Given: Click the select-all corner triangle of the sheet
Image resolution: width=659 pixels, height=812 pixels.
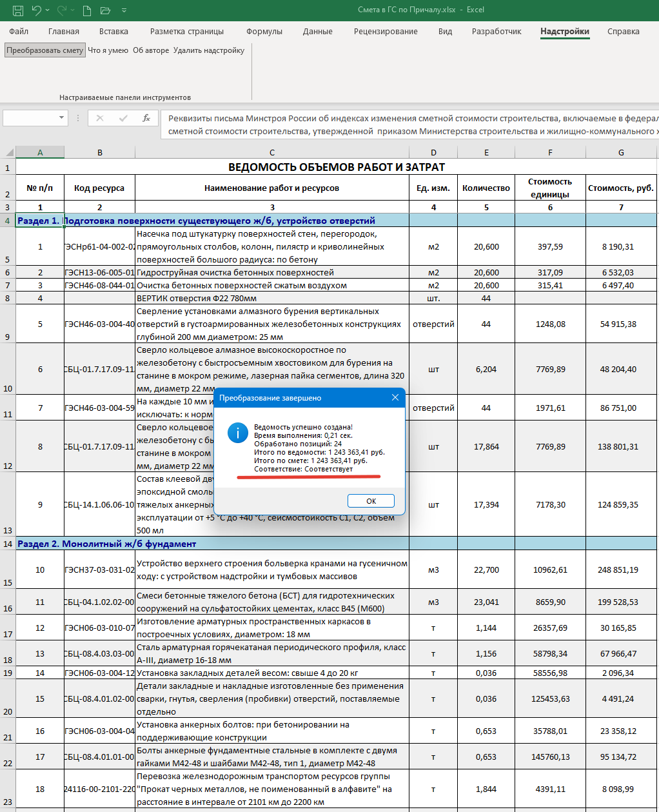Looking at the screenshot, I should click(x=9, y=153).
